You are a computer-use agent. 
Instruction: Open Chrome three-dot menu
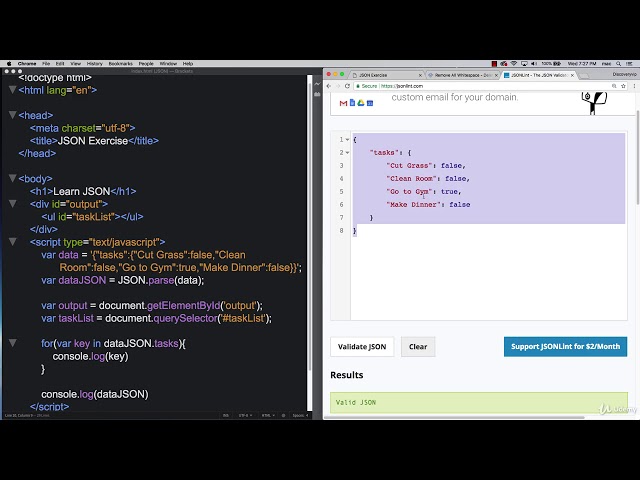[634, 86]
